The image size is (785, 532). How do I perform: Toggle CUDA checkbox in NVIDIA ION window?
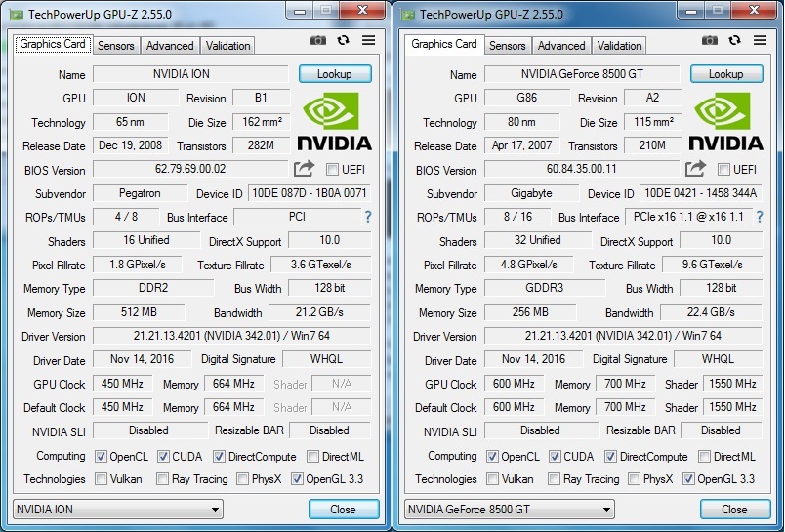(x=163, y=457)
